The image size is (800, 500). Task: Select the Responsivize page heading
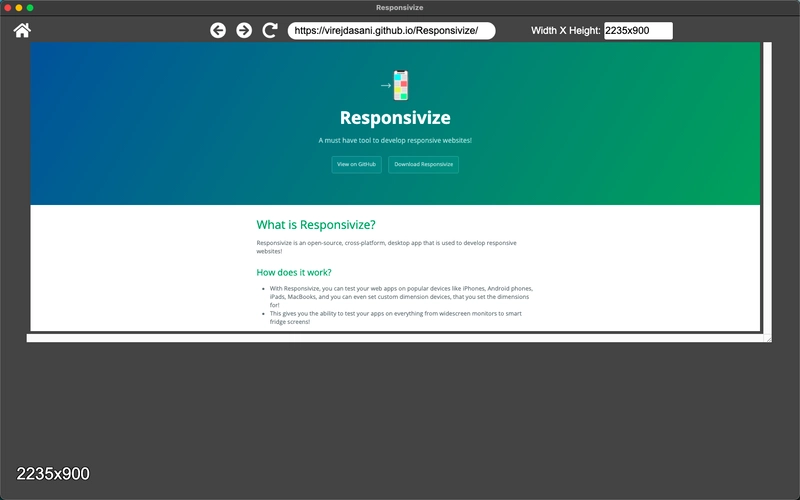point(395,118)
